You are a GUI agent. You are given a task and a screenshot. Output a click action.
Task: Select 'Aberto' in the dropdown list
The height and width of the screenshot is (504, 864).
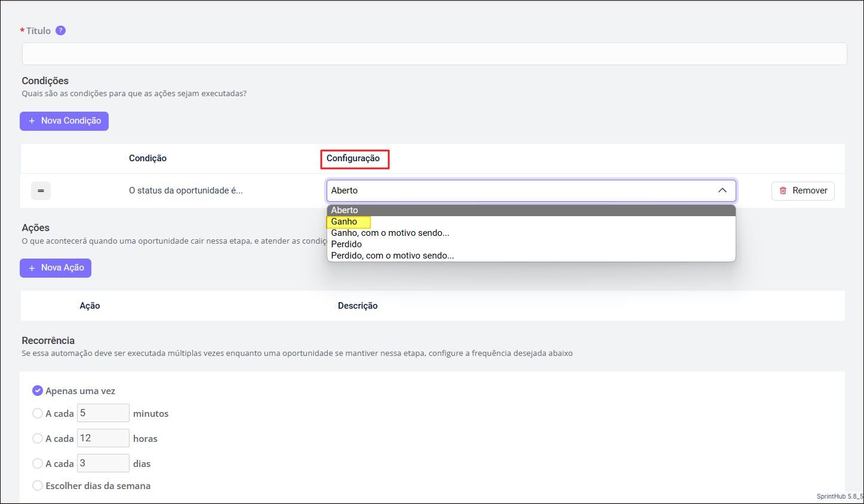tap(345, 210)
